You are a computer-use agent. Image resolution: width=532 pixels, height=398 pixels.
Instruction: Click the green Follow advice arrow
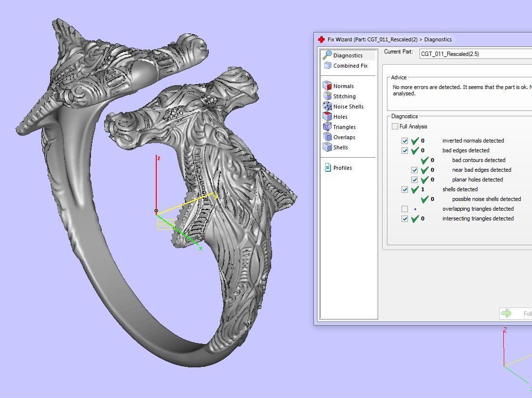[x=506, y=313]
